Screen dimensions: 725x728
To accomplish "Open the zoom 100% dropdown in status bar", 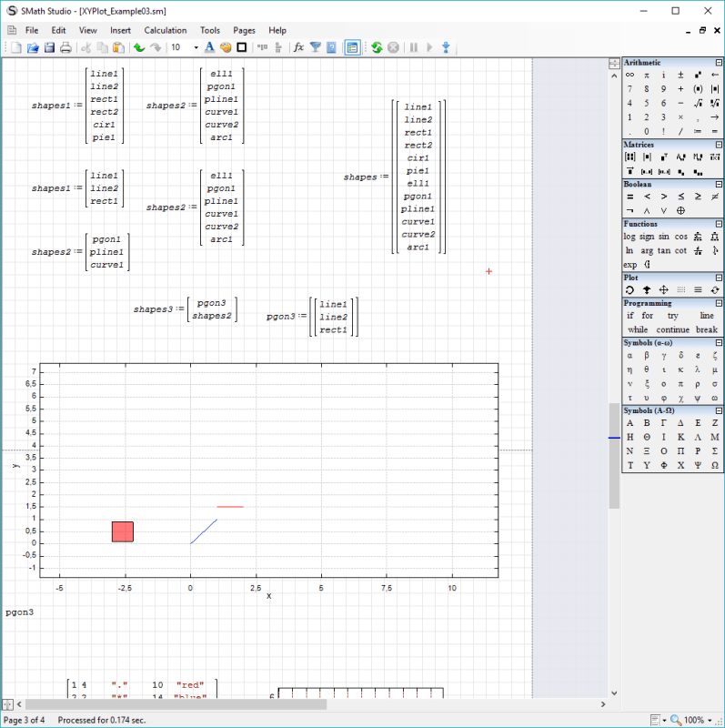I will [710, 721].
